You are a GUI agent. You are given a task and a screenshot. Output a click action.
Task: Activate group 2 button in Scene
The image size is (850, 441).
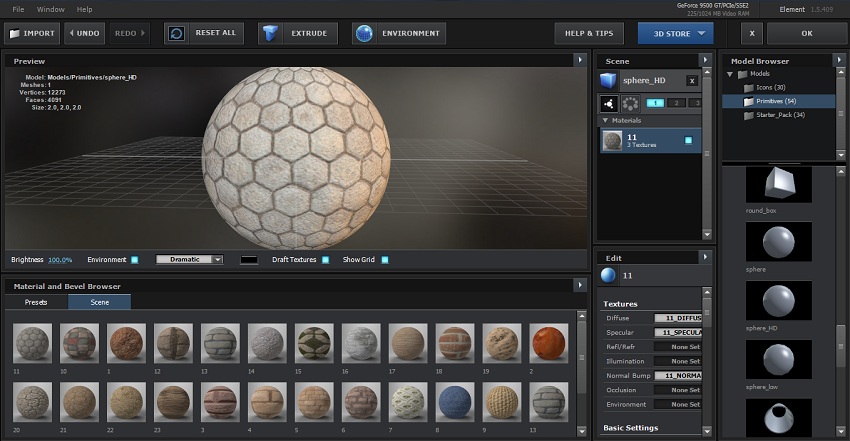(677, 103)
